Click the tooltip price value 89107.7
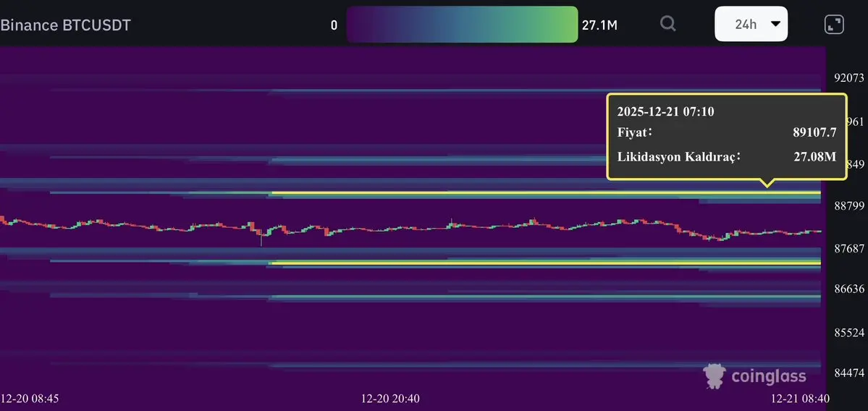 pos(814,132)
